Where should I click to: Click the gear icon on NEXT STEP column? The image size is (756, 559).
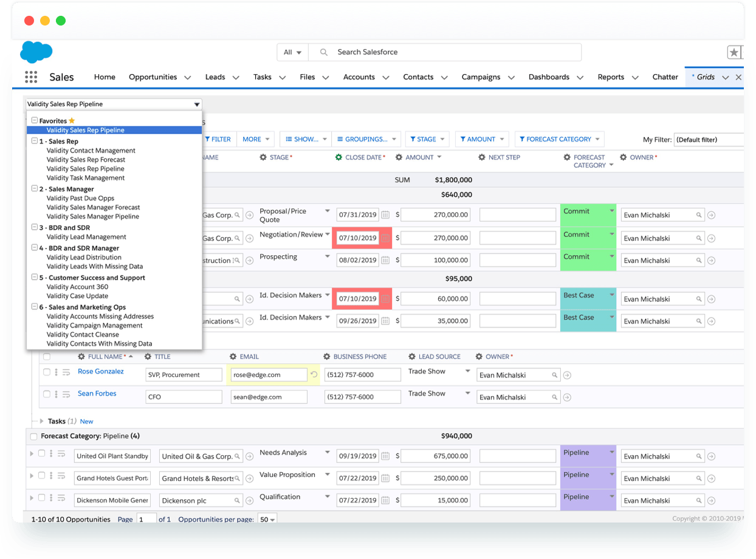click(482, 157)
